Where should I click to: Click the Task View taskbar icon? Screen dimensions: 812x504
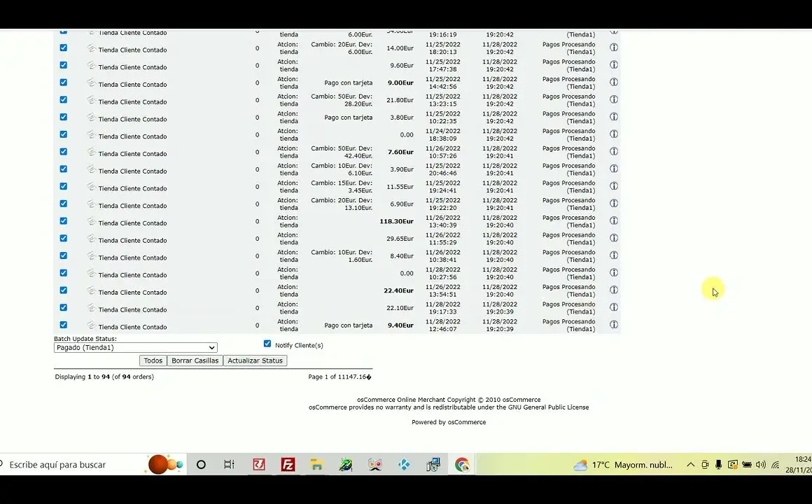(x=229, y=465)
